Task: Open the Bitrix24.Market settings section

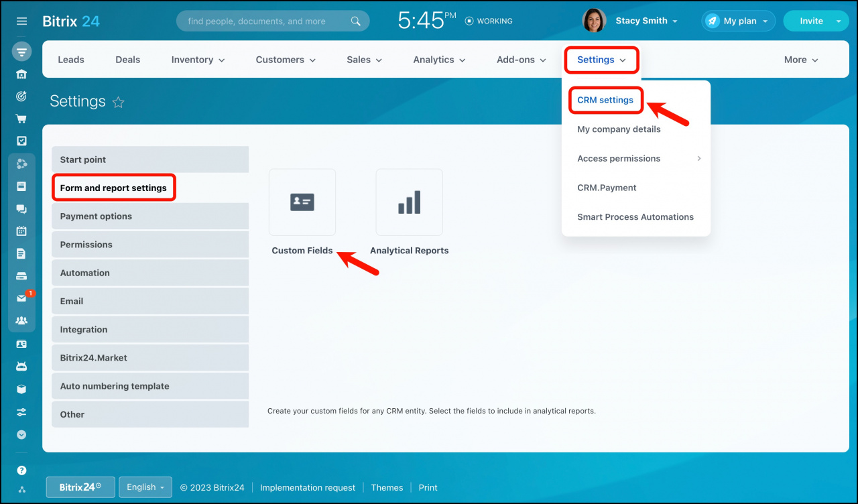Action: pos(150,358)
